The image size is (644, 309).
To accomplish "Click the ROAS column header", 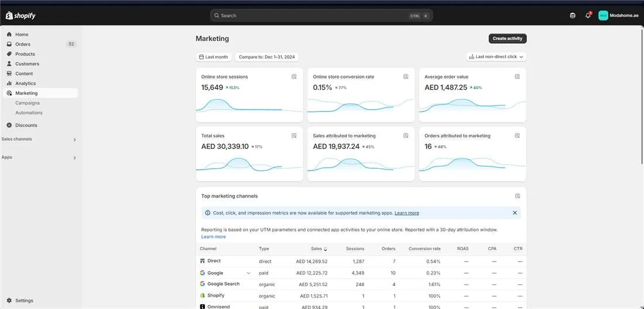I will pyautogui.click(x=463, y=249).
